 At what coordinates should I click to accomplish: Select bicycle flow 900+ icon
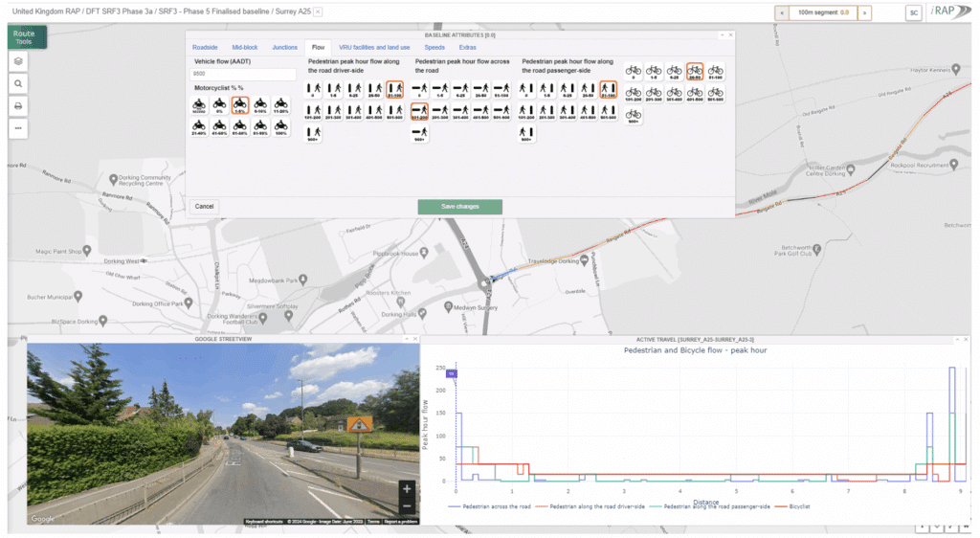coord(634,116)
